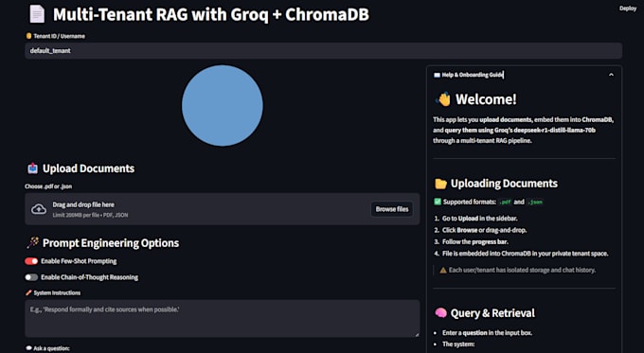The height and width of the screenshot is (353, 644).
Task: Click the green checkmark Supported formats icon
Action: 438,202
